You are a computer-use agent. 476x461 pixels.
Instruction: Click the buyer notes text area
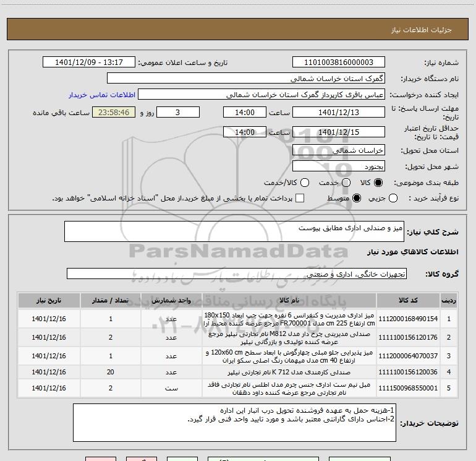tap(234, 423)
